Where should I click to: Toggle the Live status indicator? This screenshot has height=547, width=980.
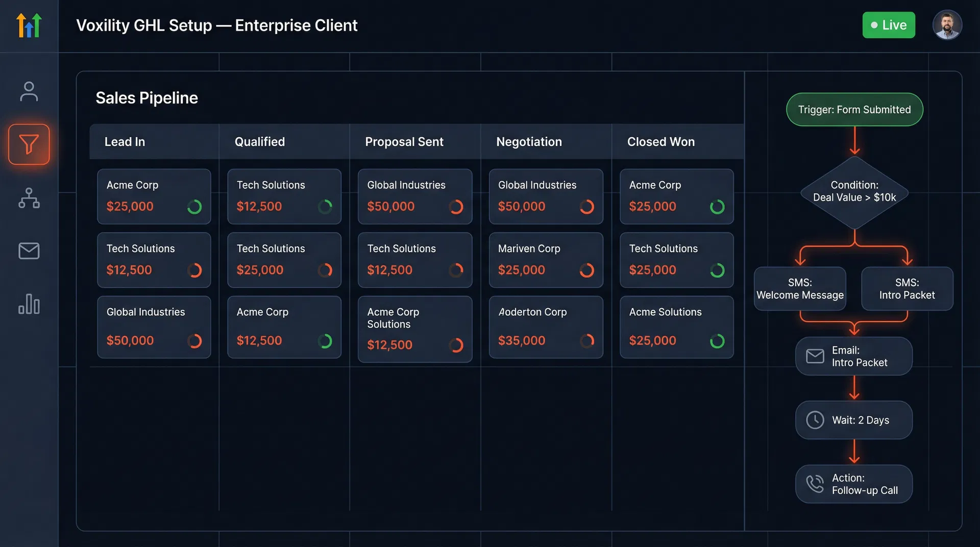(889, 25)
